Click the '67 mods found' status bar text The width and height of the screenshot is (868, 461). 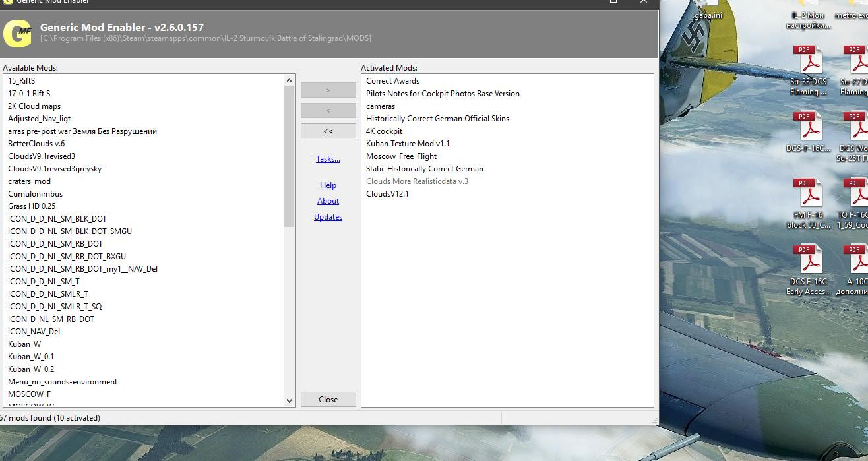pos(50,418)
